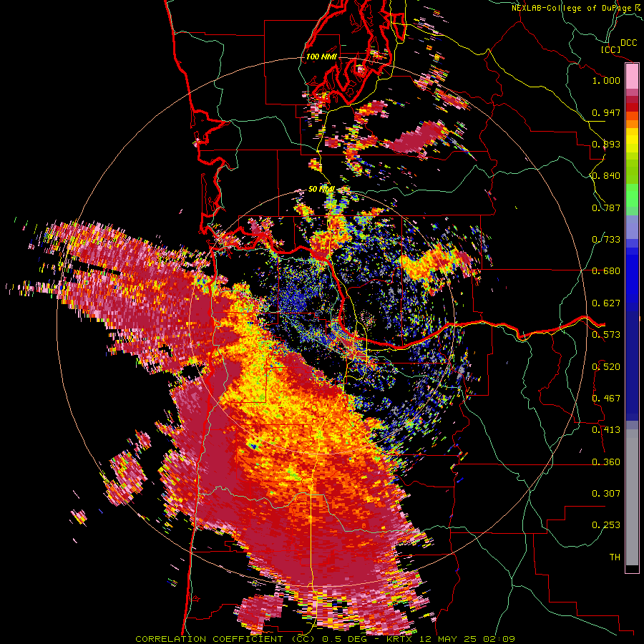
Task: Select the 0.840 legend value
Action: tap(606, 176)
